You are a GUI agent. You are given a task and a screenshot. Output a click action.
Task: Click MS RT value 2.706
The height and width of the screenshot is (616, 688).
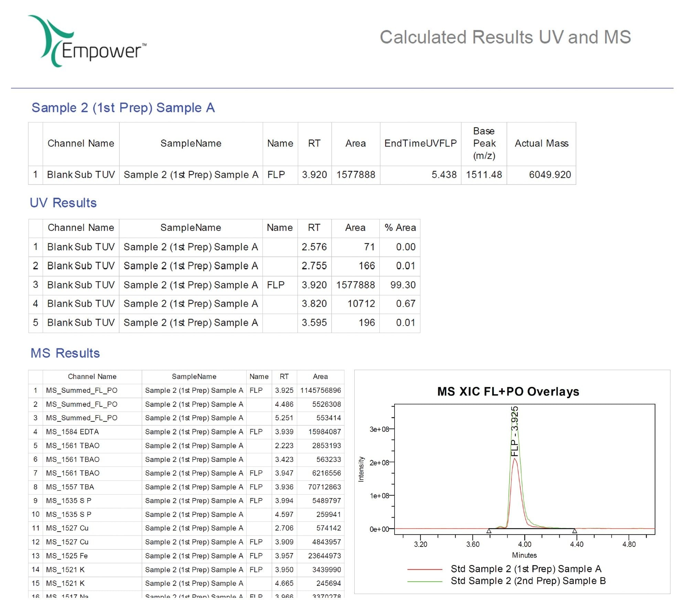coord(284,528)
